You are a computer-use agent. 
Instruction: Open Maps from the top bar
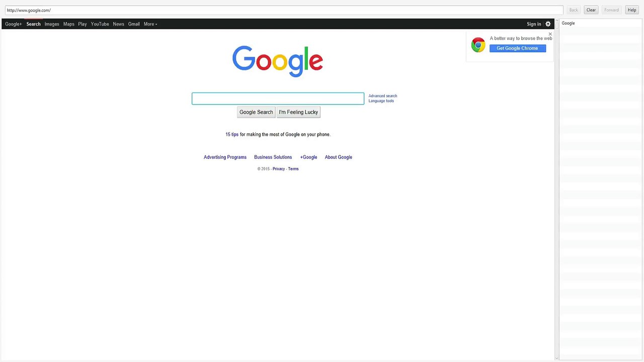pyautogui.click(x=69, y=24)
